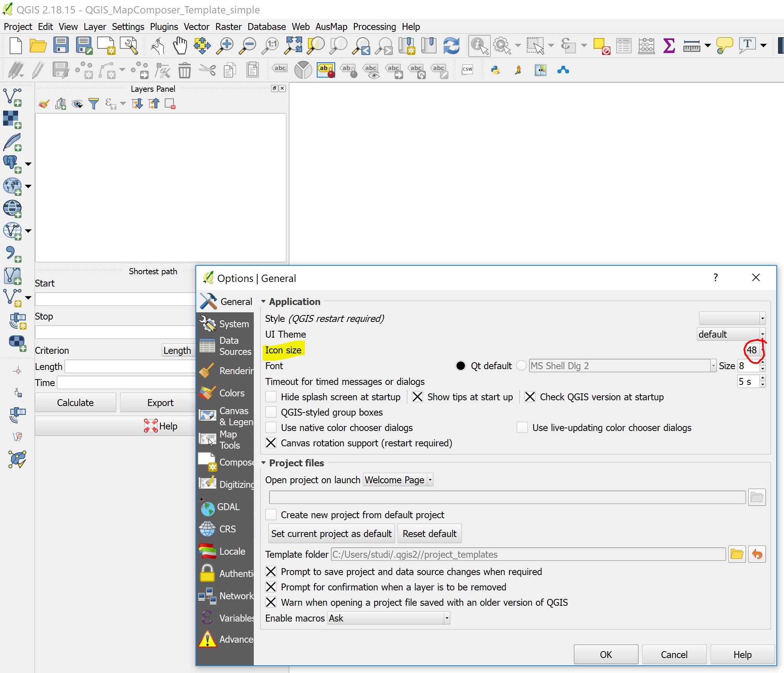Click Calculate in Shortest path panel

click(75, 403)
